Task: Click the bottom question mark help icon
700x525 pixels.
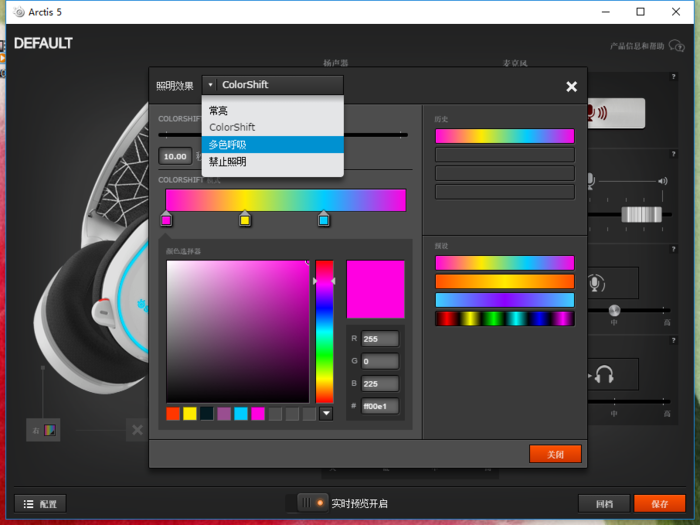Action: tap(674, 341)
